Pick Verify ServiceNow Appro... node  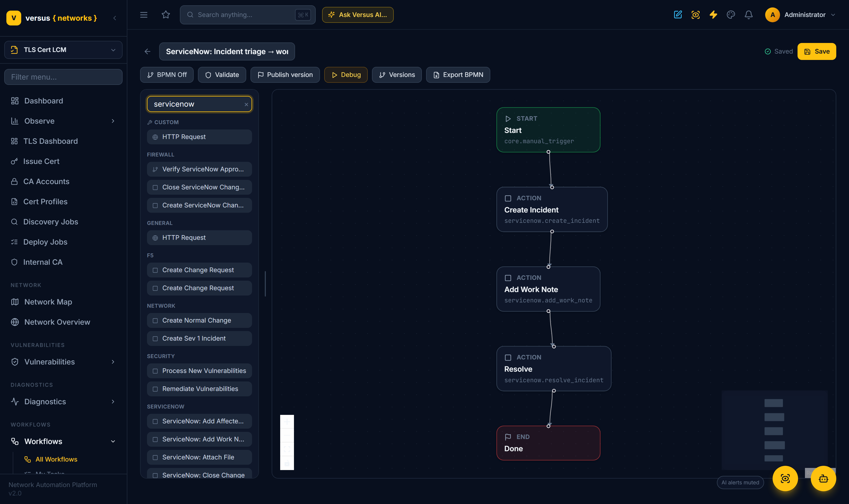199,169
